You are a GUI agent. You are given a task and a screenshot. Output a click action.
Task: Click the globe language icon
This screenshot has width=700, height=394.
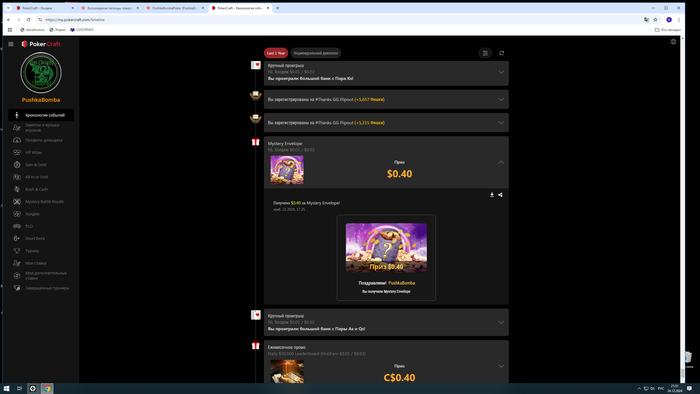pos(673,41)
